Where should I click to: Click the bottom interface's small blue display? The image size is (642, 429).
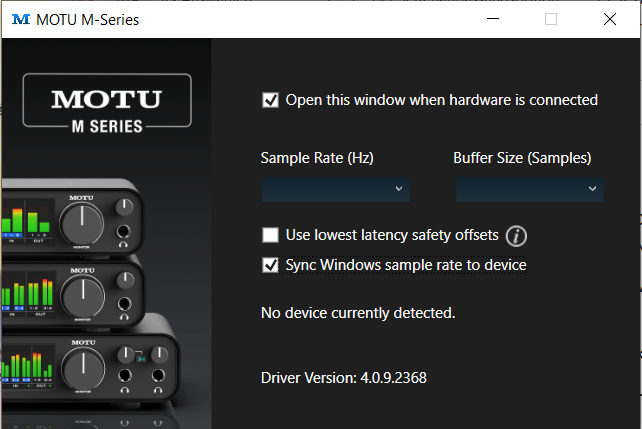pos(141,359)
